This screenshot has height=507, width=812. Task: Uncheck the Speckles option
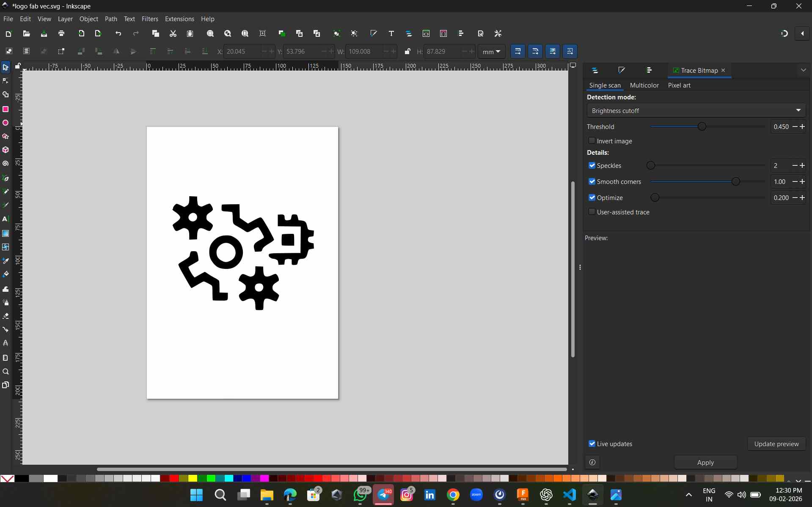[592, 165]
